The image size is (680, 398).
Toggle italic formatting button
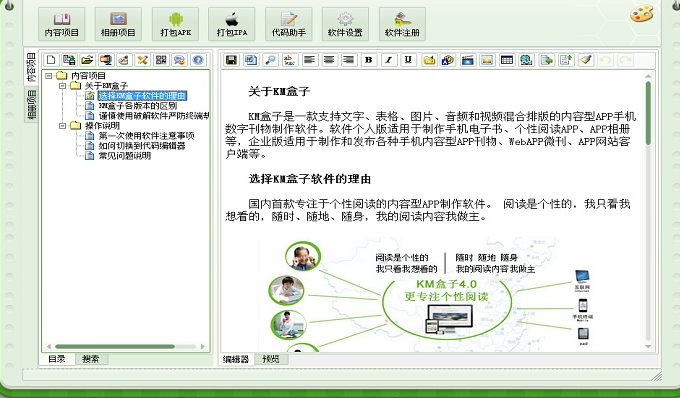click(x=389, y=60)
